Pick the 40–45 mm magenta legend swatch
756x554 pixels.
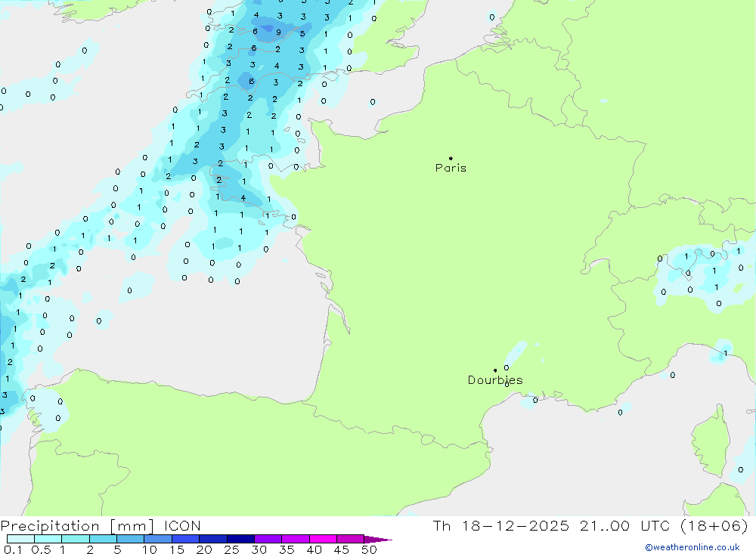(323, 539)
